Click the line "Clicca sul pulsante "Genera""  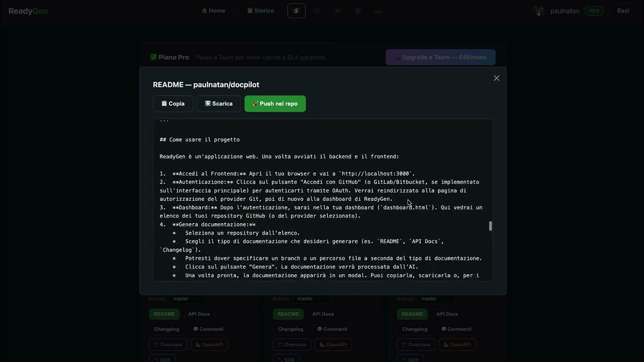295,267
